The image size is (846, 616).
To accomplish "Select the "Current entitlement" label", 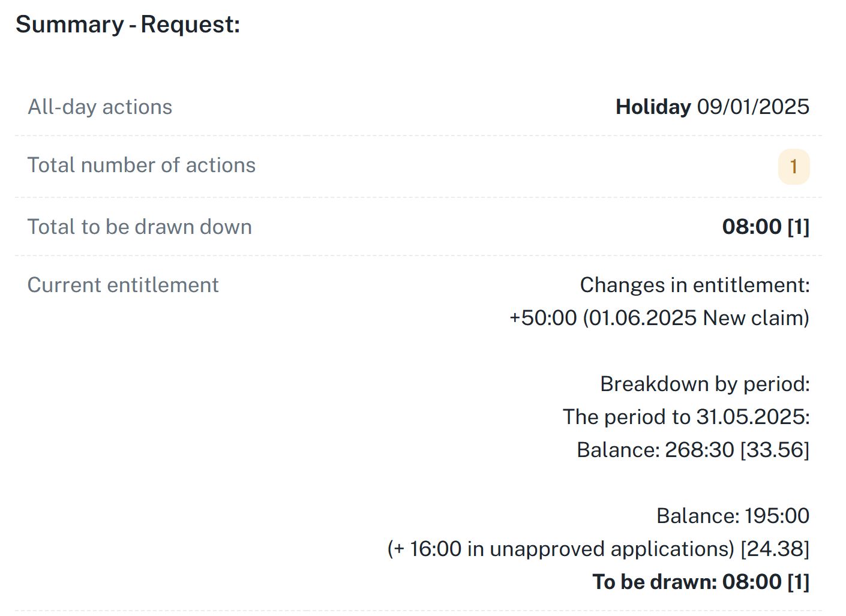I will click(x=123, y=285).
